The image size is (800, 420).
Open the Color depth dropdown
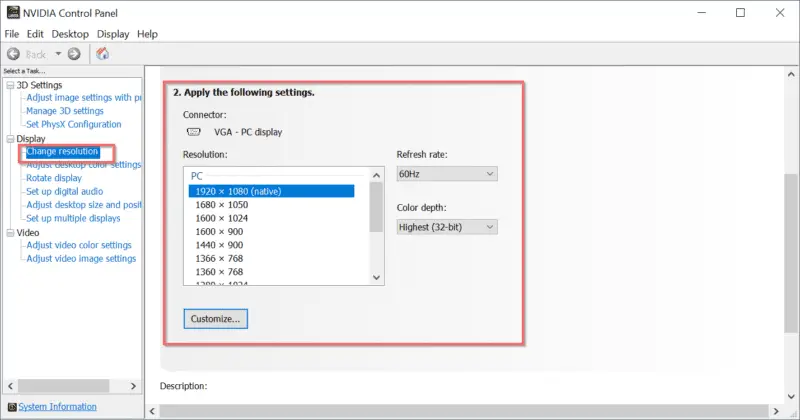447,227
